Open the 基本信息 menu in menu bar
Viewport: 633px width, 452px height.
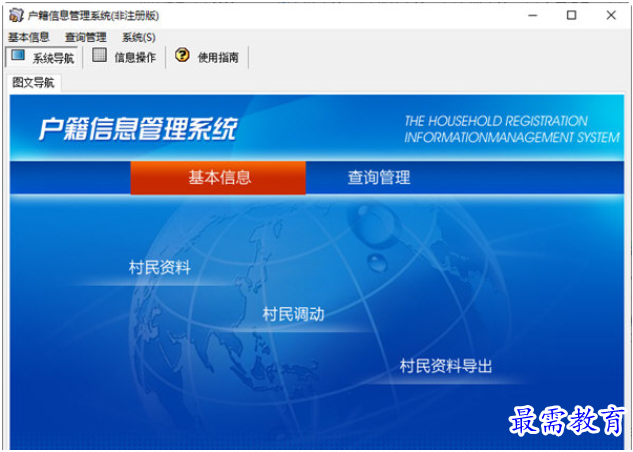[29, 38]
